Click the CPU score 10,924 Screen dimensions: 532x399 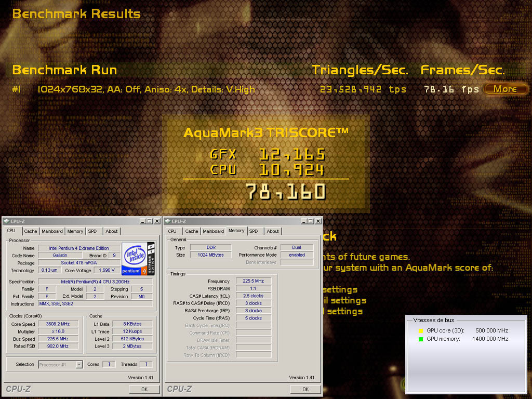click(291, 170)
